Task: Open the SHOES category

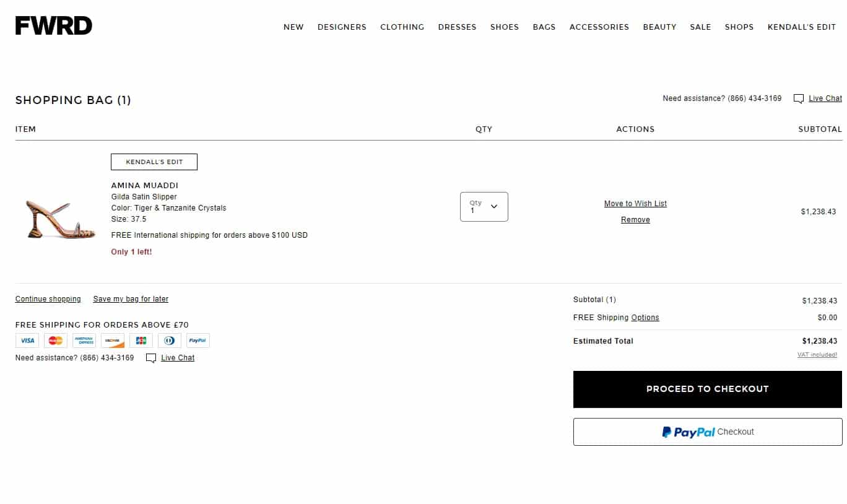Action: click(504, 27)
